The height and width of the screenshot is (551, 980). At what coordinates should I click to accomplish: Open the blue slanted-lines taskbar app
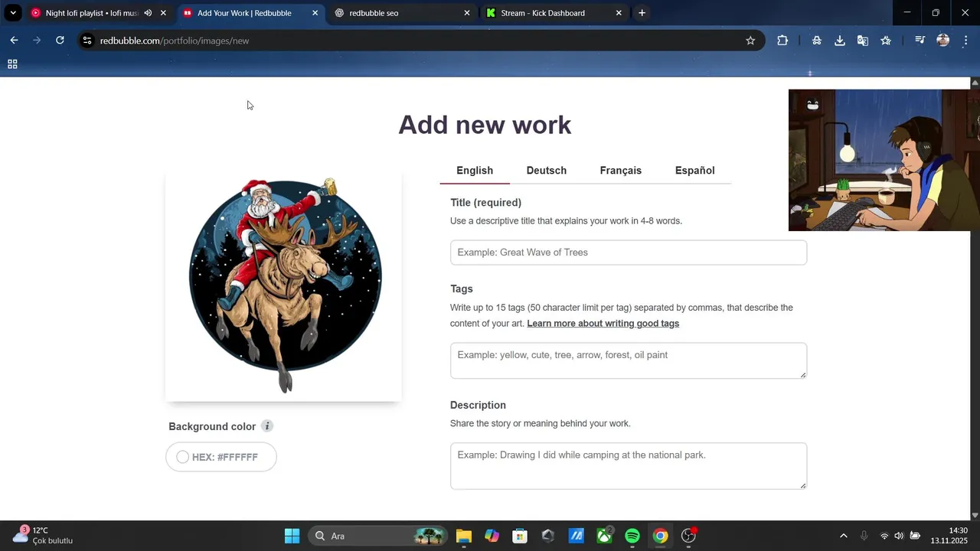tap(577, 536)
